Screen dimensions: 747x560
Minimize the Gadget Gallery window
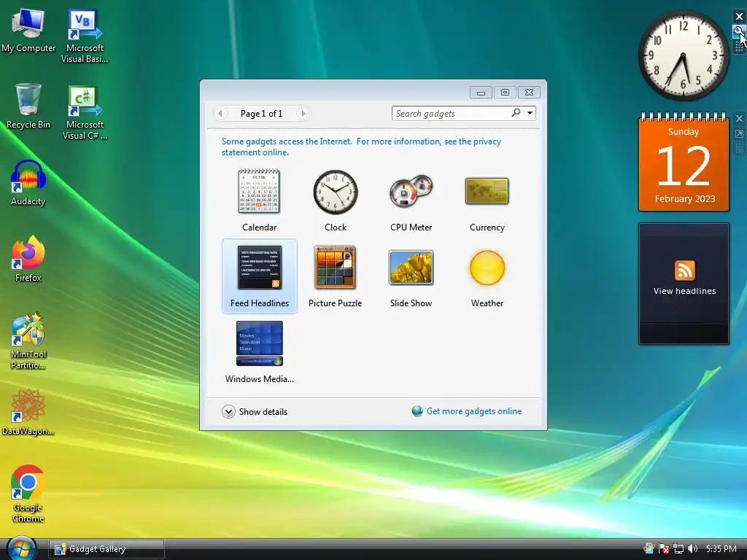[481, 93]
